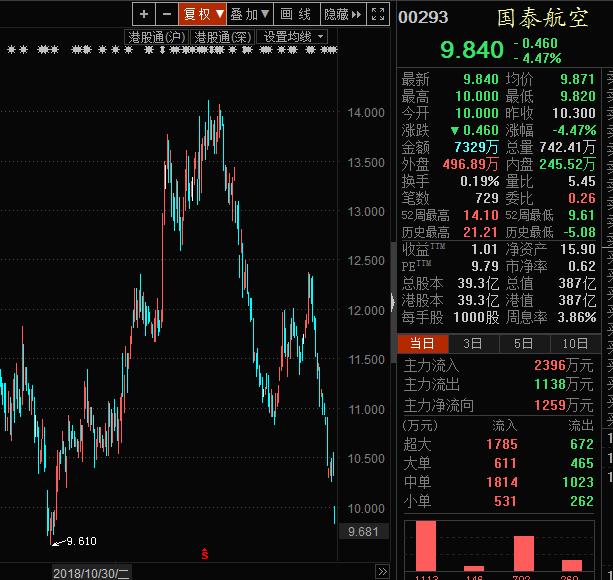Click the red S marker on timeline

pyautogui.click(x=205, y=553)
